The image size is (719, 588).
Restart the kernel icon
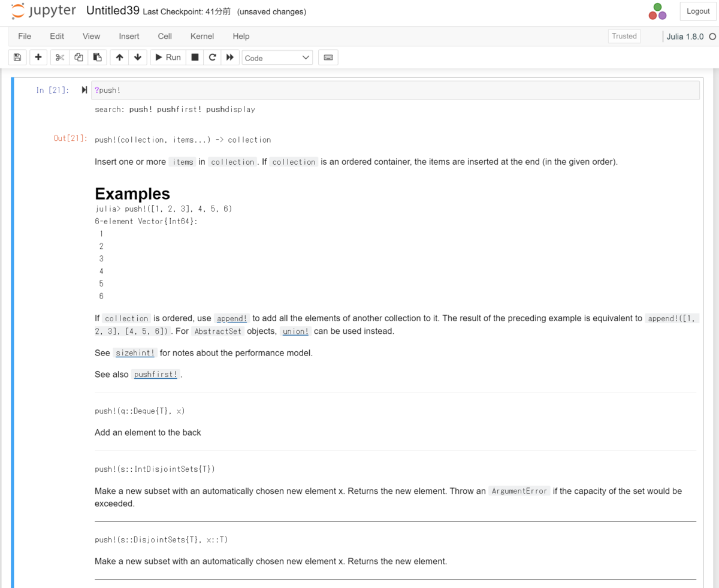tap(212, 58)
